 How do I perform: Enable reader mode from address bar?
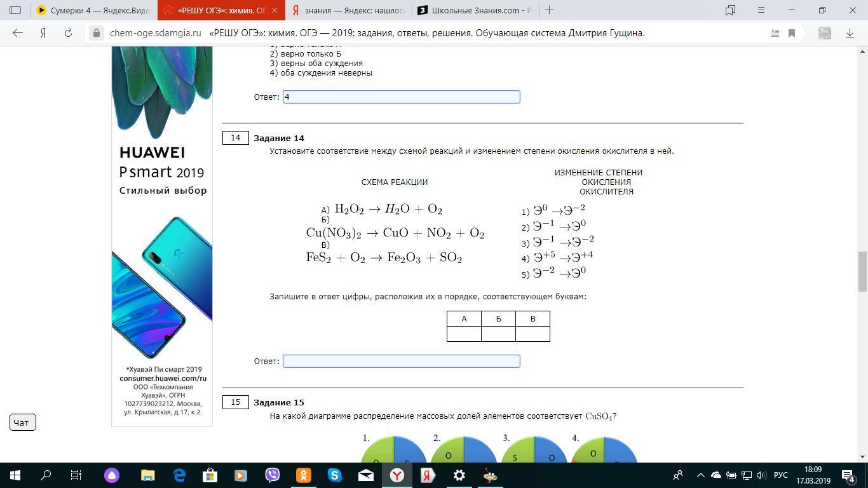click(775, 33)
